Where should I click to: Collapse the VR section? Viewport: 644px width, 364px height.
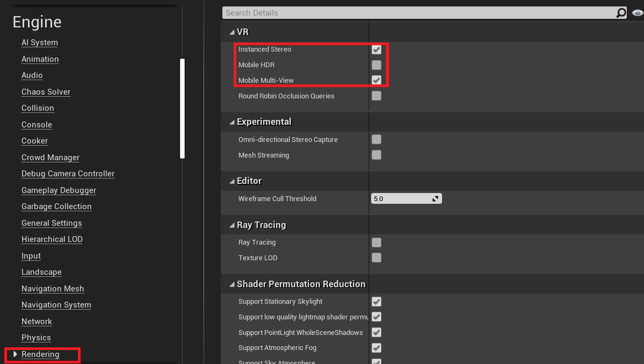231,32
